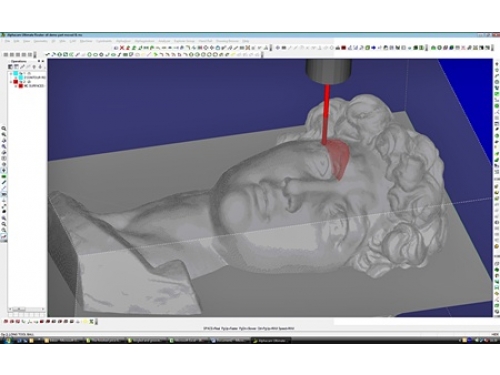The height and width of the screenshot is (375, 500).
Task: Toggle the red box beside MC SURFACES
Action: point(21,86)
